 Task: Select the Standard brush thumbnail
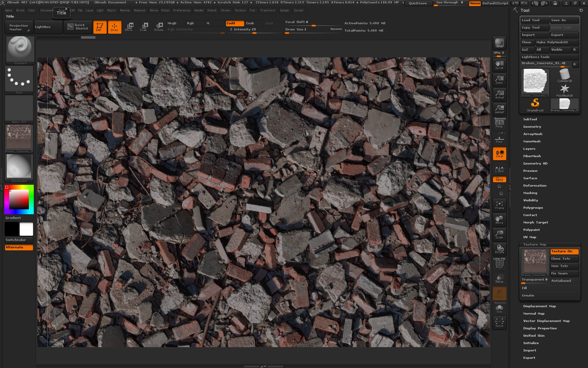click(20, 50)
